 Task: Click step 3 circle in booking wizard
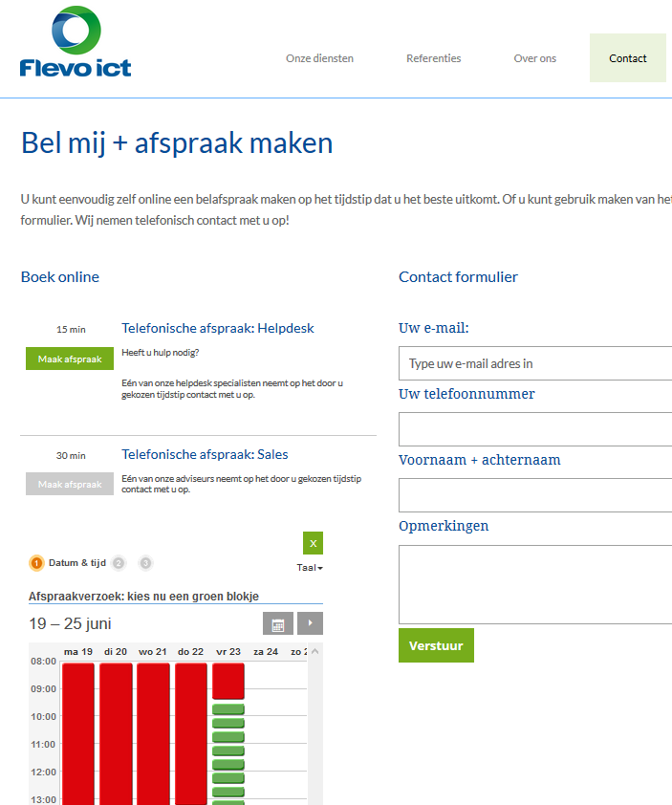(145, 563)
